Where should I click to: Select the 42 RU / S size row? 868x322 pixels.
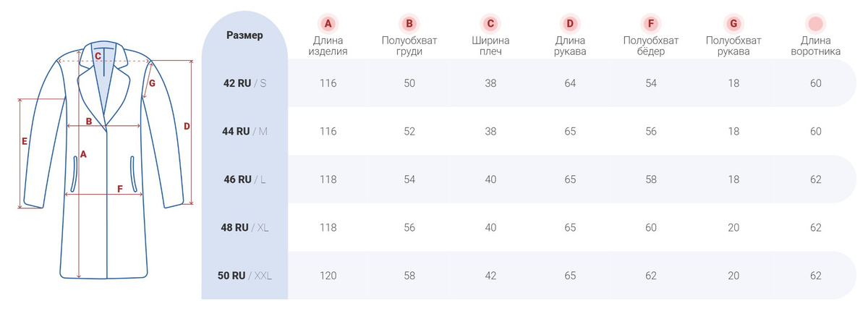point(534,83)
